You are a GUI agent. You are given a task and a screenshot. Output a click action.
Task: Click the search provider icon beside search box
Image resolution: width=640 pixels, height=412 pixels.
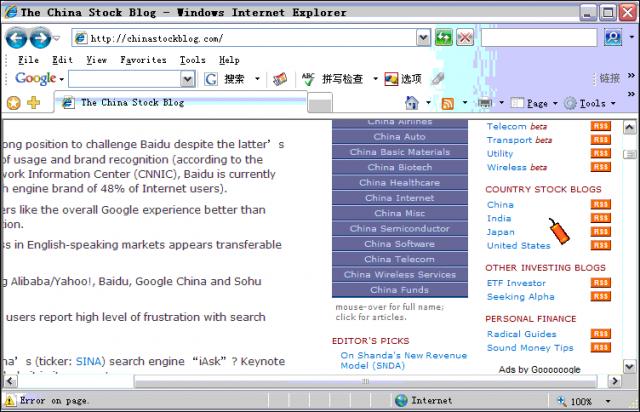[x=613, y=38]
